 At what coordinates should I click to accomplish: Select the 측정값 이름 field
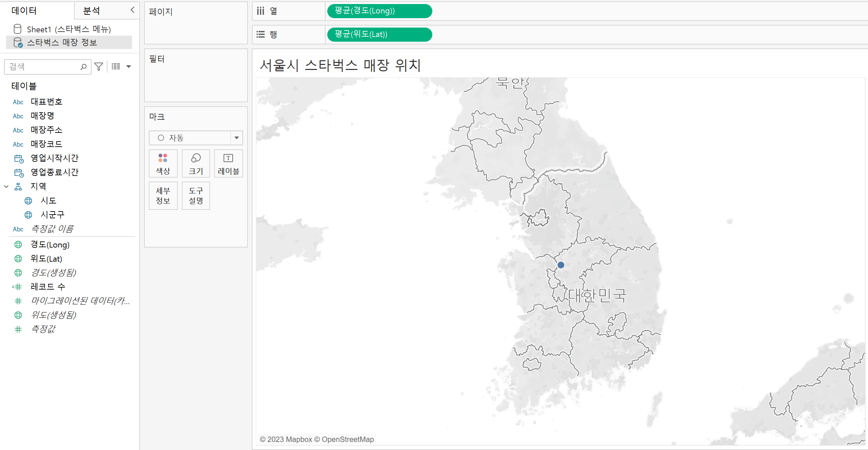[x=52, y=229]
